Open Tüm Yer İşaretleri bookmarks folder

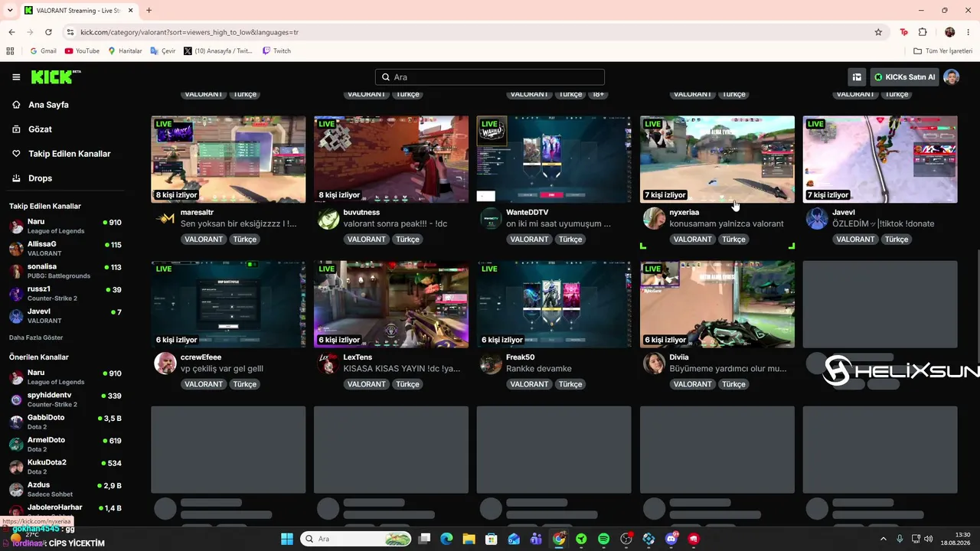click(x=943, y=51)
